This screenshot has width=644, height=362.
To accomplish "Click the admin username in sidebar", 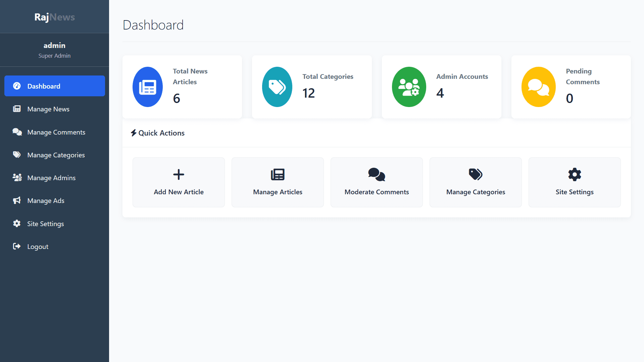I will pos(54,45).
